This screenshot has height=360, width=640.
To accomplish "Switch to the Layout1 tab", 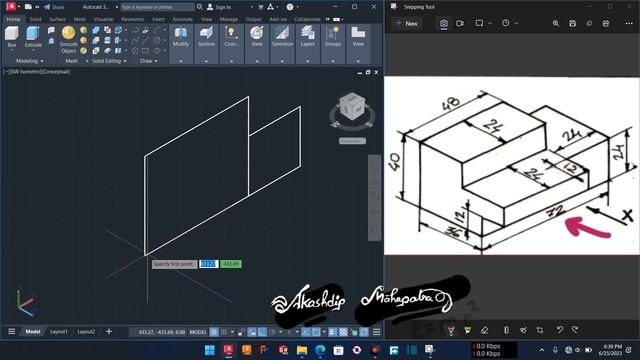I will (x=58, y=332).
